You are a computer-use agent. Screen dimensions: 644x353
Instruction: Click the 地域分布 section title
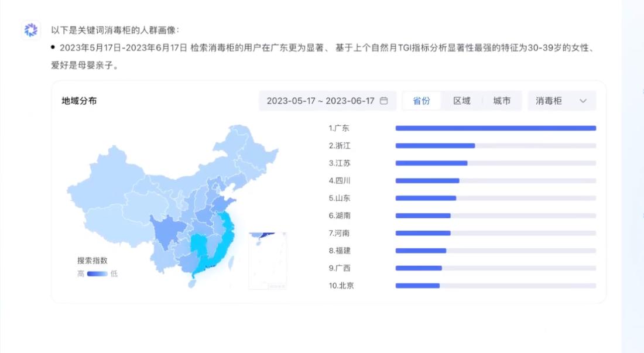pyautogui.click(x=79, y=101)
